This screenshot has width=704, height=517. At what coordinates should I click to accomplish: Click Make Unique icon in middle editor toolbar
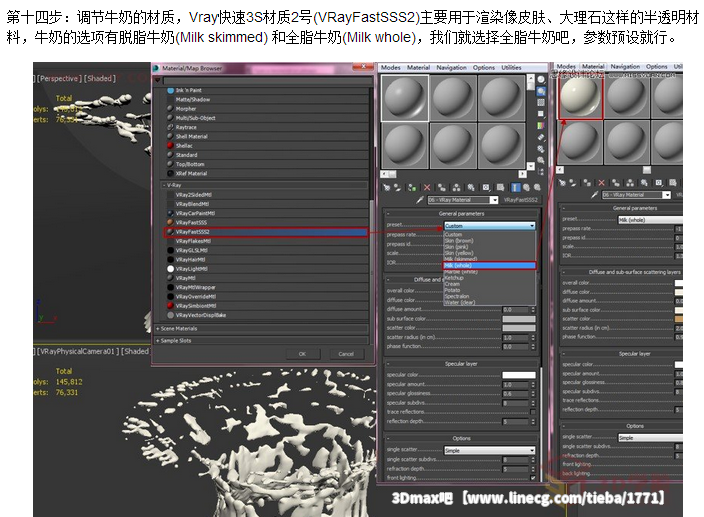click(x=457, y=188)
